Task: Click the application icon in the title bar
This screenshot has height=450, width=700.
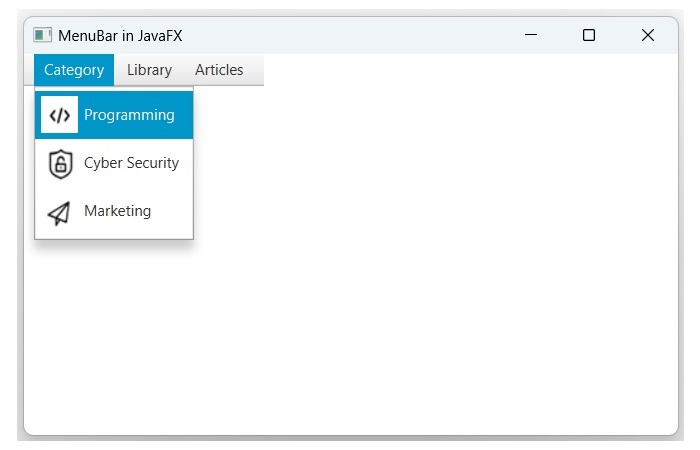Action: coord(42,36)
